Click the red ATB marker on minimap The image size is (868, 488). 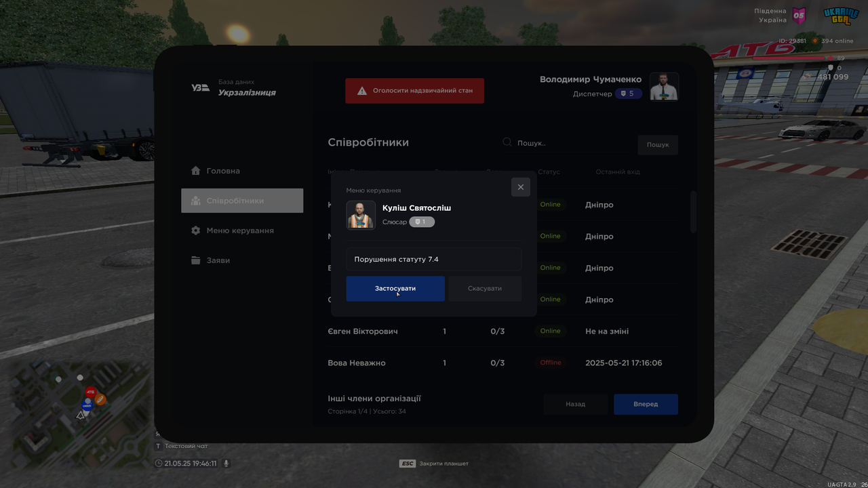pyautogui.click(x=91, y=392)
